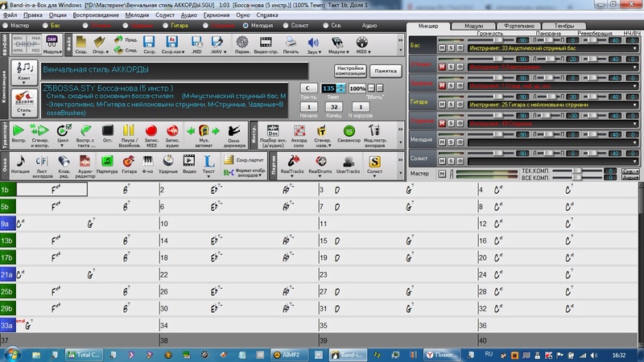Click the Сохр. save icon
Image resolution: width=644 pixels, height=362 pixels.
(149, 43)
